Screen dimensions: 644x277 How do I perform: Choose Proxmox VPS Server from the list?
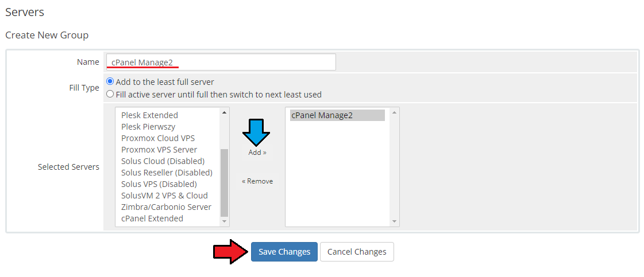coord(159,150)
